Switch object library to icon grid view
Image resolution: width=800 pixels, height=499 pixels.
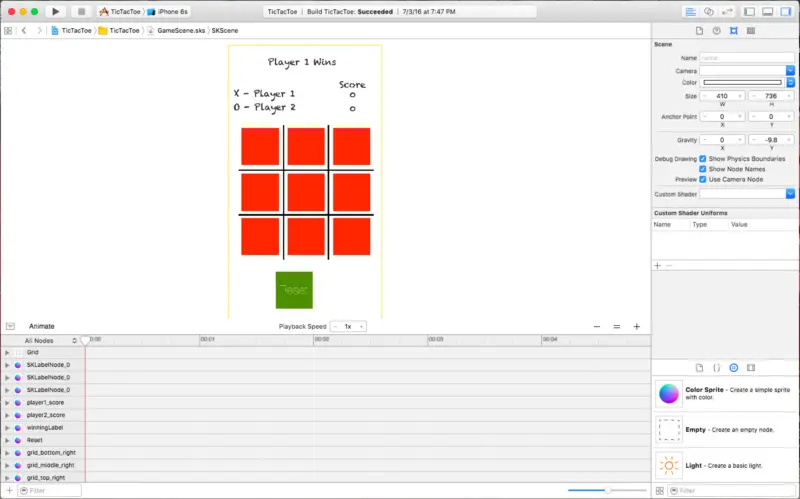pos(660,491)
